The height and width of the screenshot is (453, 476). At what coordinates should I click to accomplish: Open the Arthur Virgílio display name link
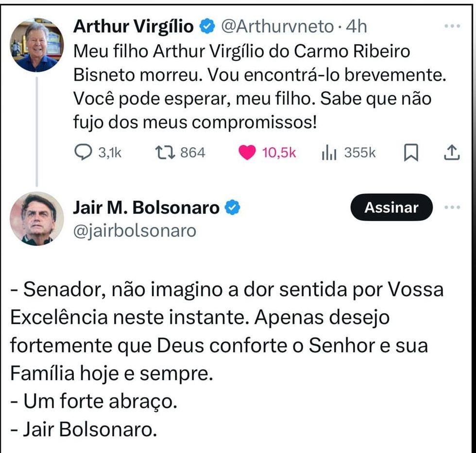133,27
